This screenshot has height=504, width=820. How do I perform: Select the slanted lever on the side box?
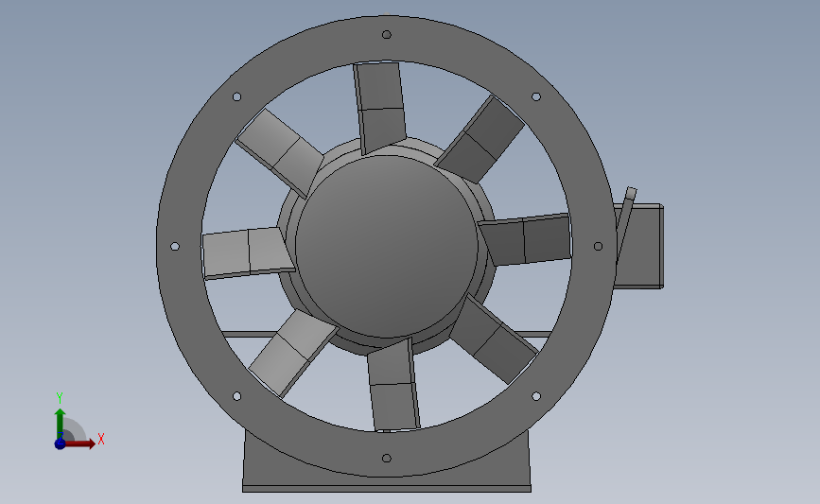click(626, 219)
